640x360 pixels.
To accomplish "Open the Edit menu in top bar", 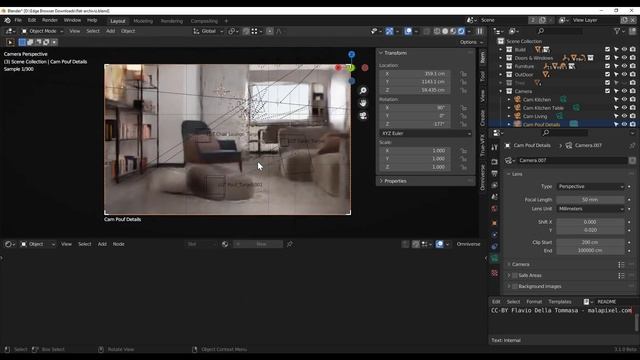I will 32,20.
